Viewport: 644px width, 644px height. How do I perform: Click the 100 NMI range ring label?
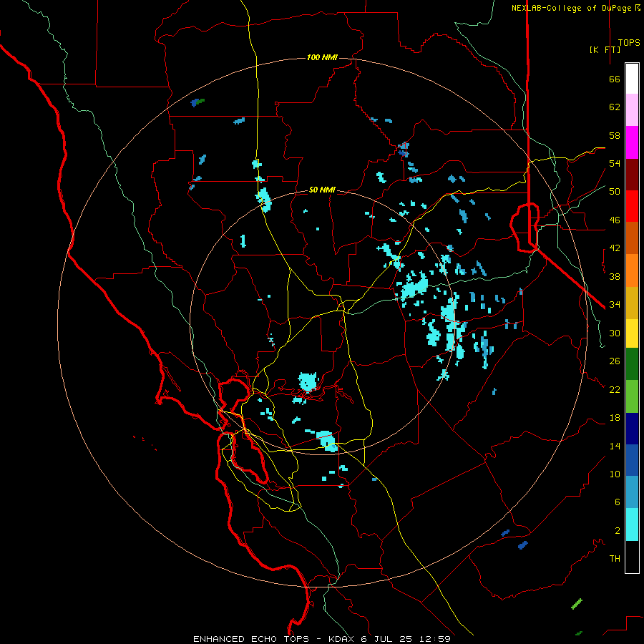[x=322, y=57]
